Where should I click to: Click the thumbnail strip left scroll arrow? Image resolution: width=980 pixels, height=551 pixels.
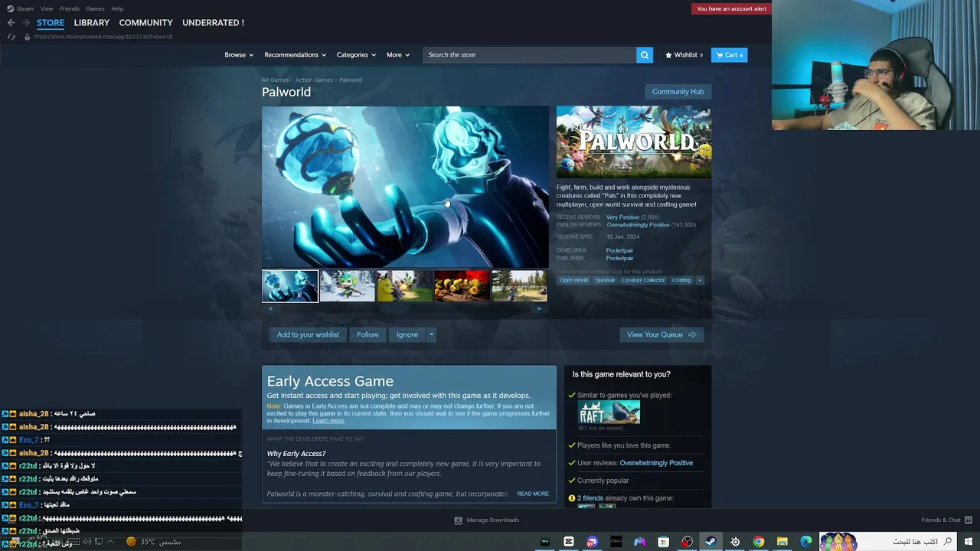(269, 308)
